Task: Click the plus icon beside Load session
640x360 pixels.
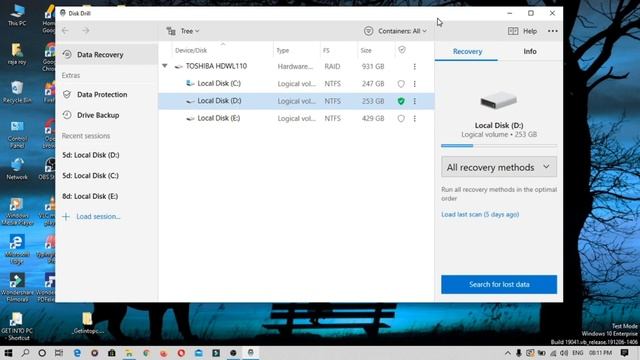Action: pyautogui.click(x=66, y=217)
